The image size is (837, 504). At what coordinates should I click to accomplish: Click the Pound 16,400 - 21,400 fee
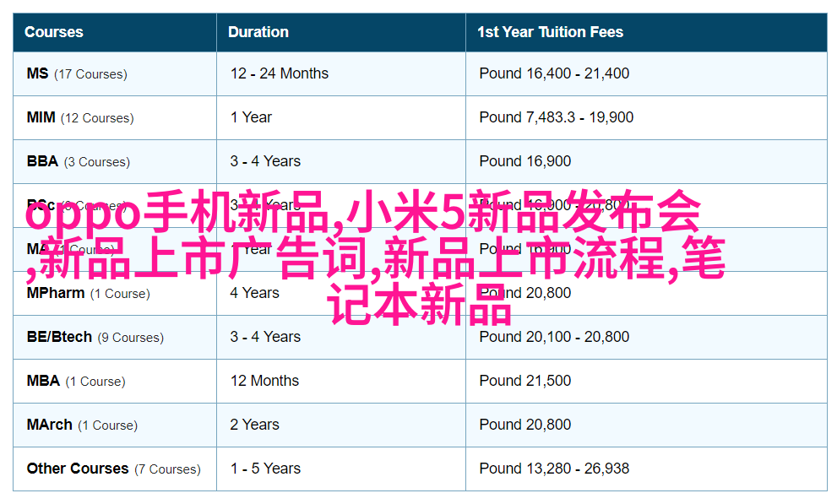(554, 73)
